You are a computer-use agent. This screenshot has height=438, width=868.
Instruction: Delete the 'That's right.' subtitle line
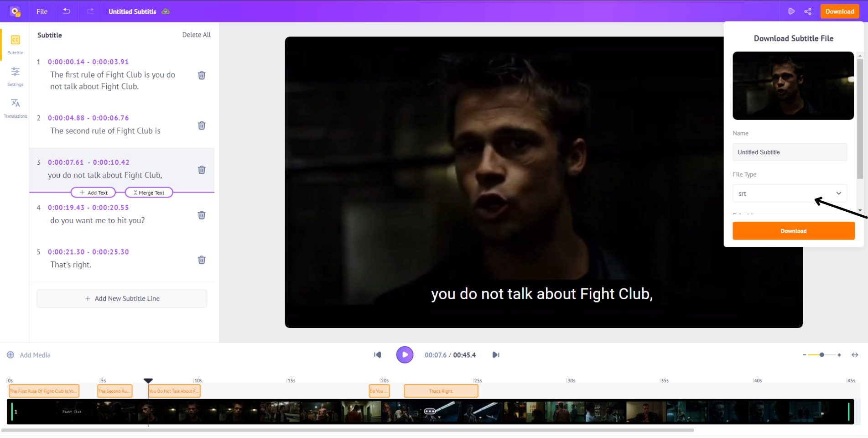[202, 260]
